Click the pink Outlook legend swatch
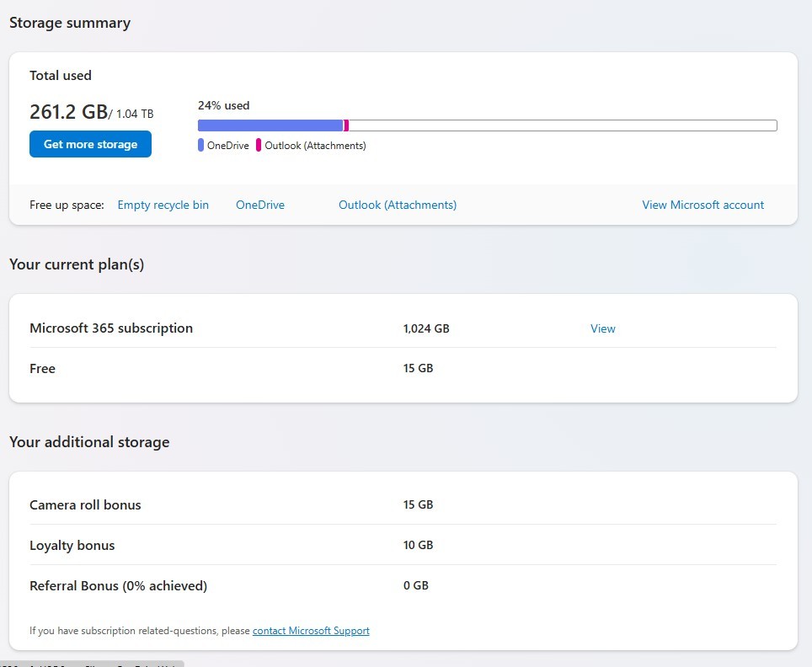 click(259, 146)
